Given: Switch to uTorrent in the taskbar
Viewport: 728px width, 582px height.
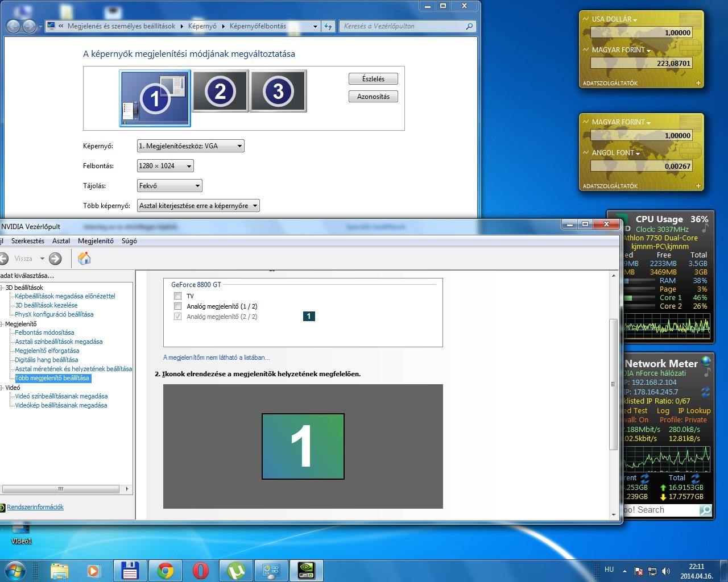Looking at the screenshot, I should (x=236, y=570).
